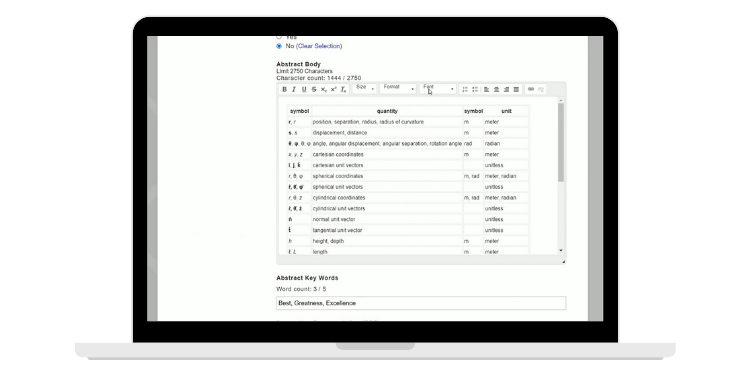Justify the text block
This screenshot has height=382, width=750.
click(x=516, y=89)
